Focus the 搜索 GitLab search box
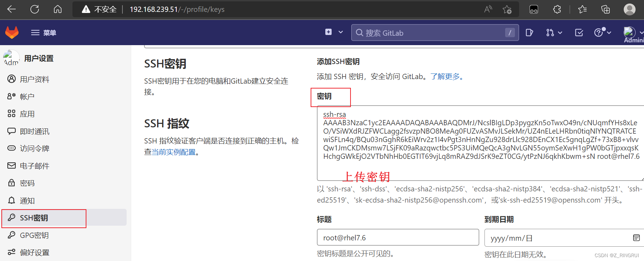 coord(435,33)
